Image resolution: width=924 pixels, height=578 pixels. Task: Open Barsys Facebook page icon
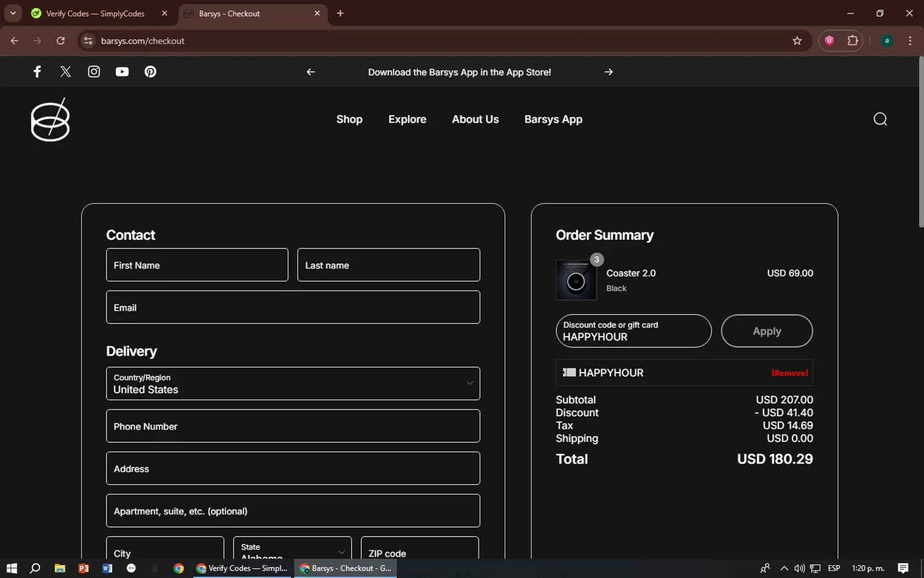click(37, 71)
